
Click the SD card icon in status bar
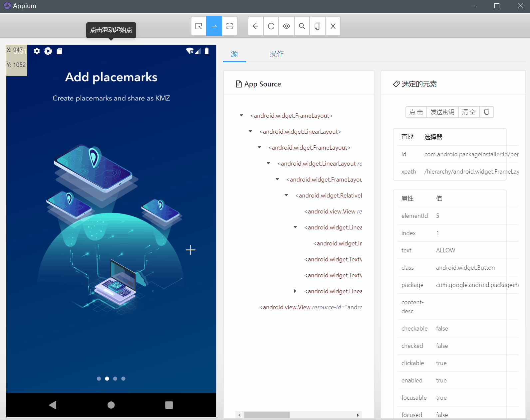click(59, 51)
